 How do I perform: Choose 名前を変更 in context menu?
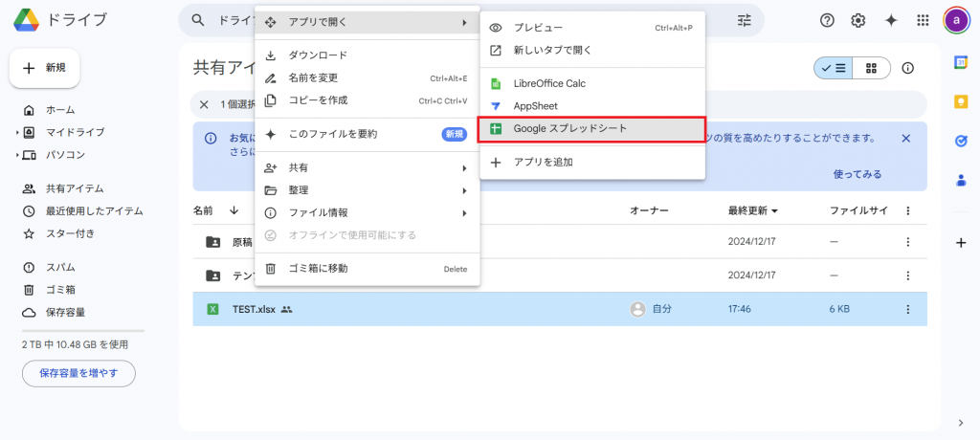click(367, 78)
